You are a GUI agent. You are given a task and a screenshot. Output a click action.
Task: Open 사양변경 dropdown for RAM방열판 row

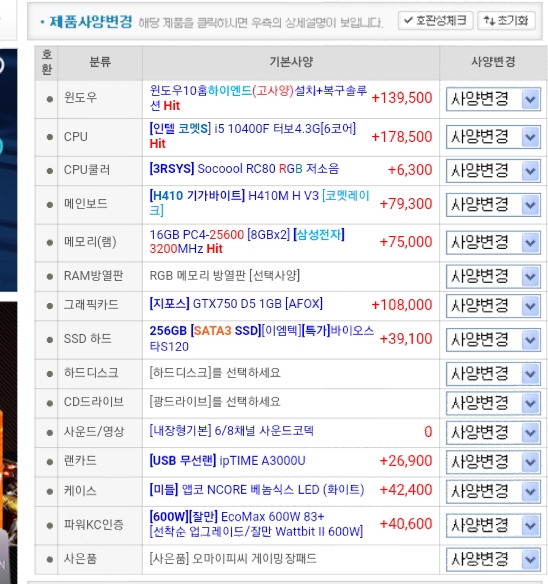click(x=493, y=276)
